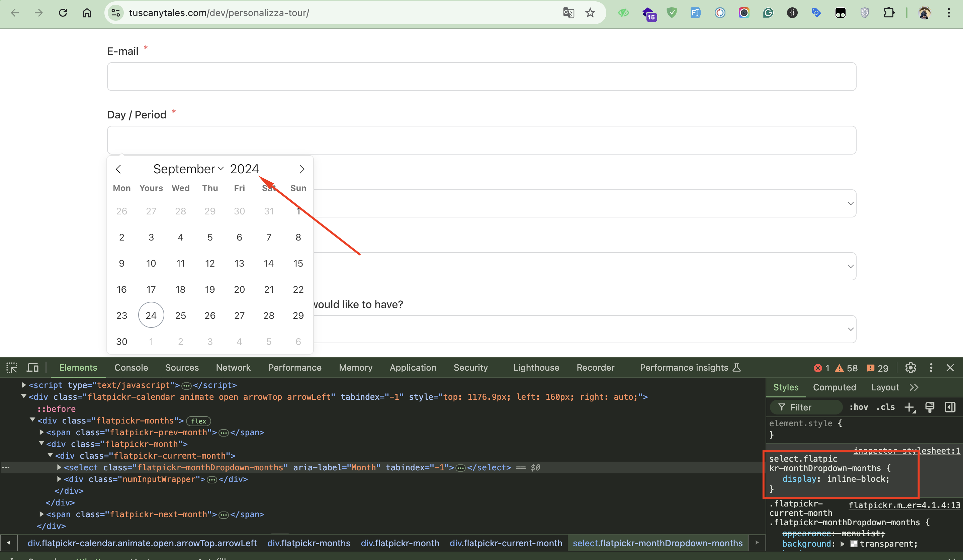Expand the flatpickr-next-month span node
The image size is (963, 560).
click(x=41, y=514)
